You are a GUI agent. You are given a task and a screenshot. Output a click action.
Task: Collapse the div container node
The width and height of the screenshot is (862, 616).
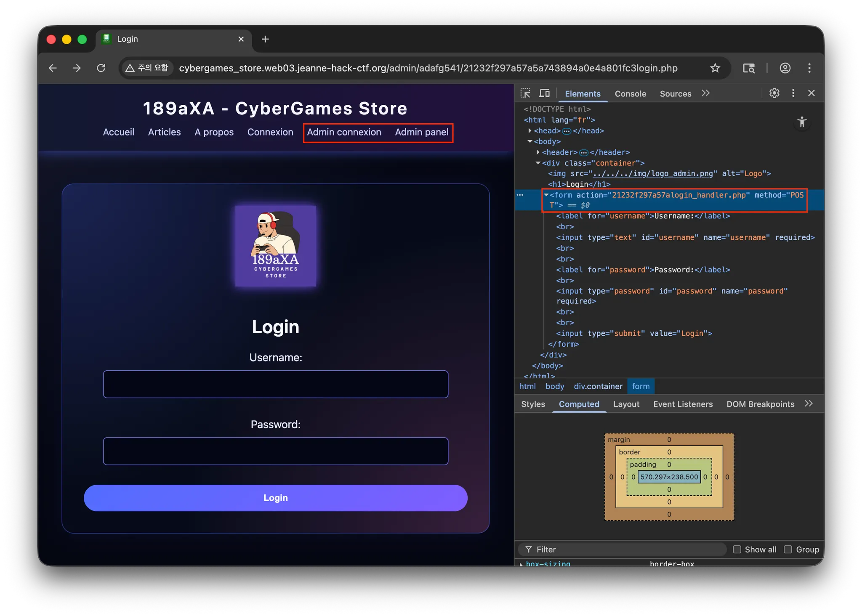[x=538, y=163]
